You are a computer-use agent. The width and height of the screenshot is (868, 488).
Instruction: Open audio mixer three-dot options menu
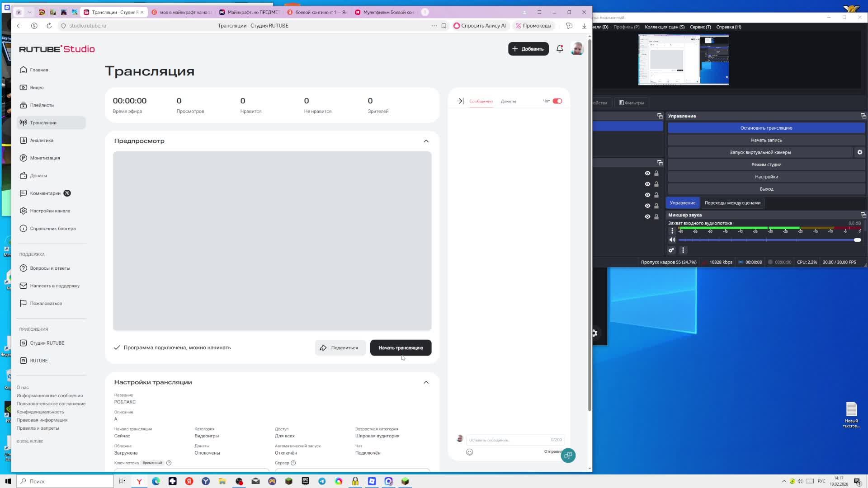[683, 250]
